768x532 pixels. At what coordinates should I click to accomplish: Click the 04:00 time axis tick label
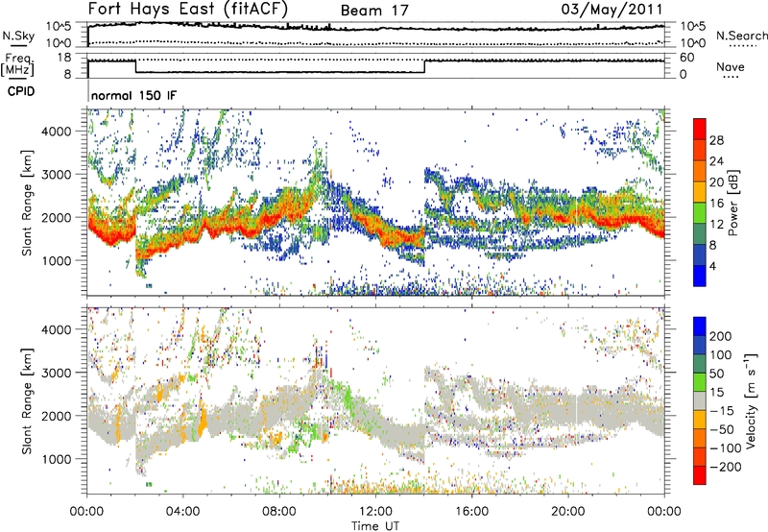click(x=183, y=510)
